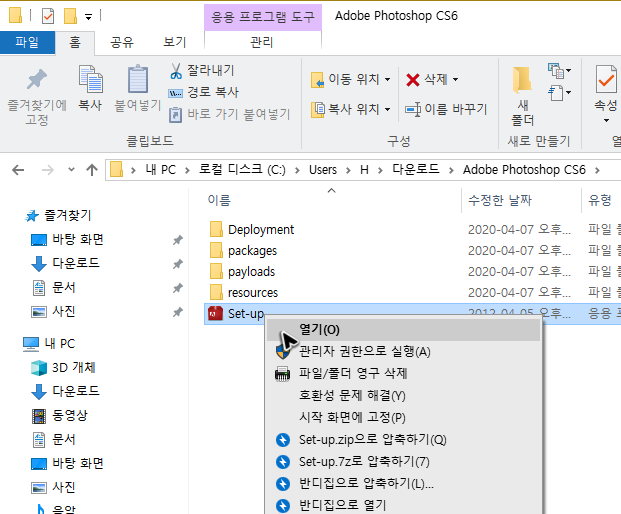Viewport: 621px width, 514px height.
Task: Sort by the 유형 column header
Action: click(600, 200)
